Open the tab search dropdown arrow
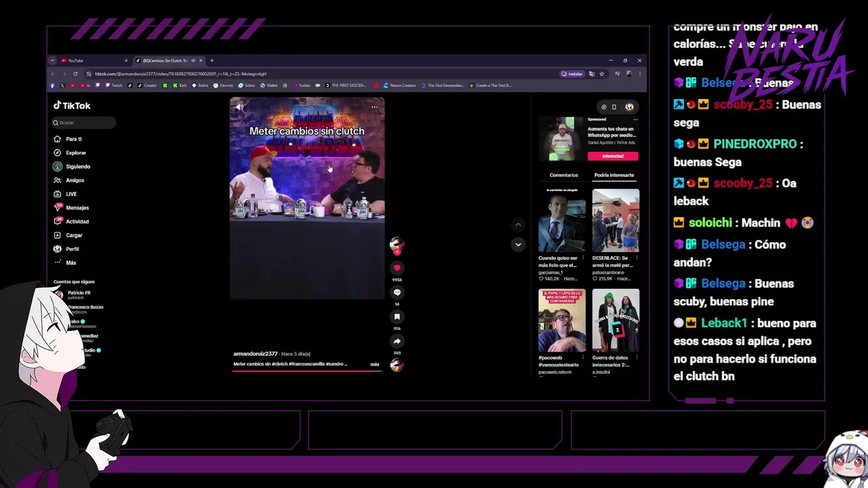Viewport: 868px width, 488px height. (52, 60)
